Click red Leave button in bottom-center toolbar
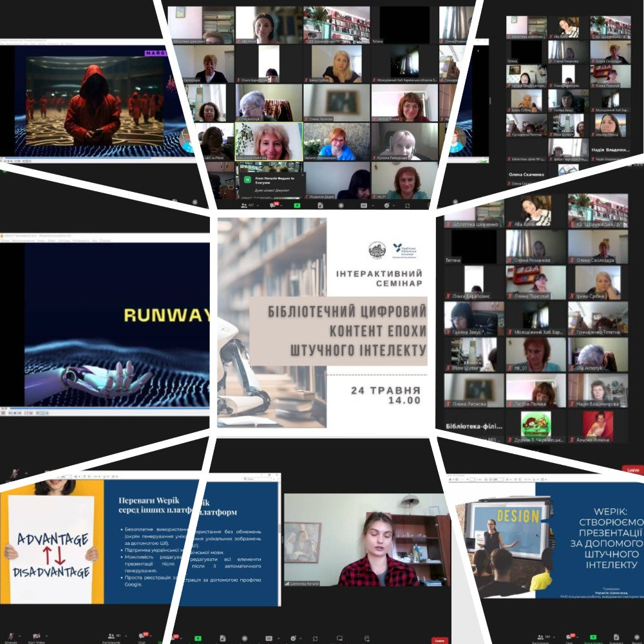The image size is (644, 644). coord(439,640)
